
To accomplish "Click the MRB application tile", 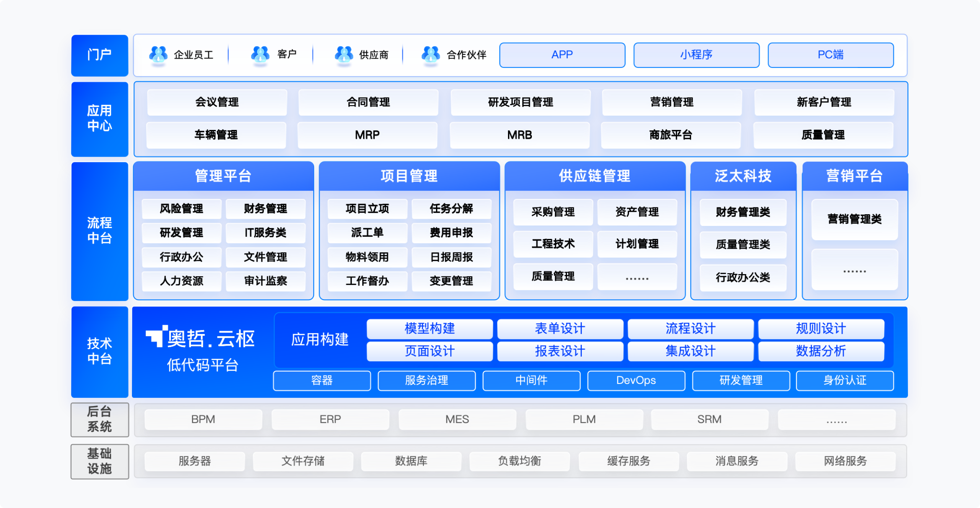I will coord(520,135).
